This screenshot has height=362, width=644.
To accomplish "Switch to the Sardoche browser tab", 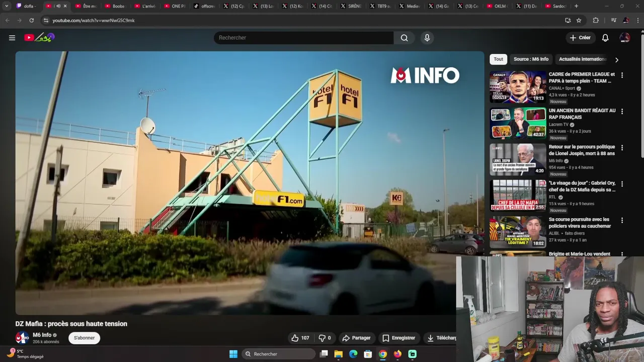I will click(556, 6).
